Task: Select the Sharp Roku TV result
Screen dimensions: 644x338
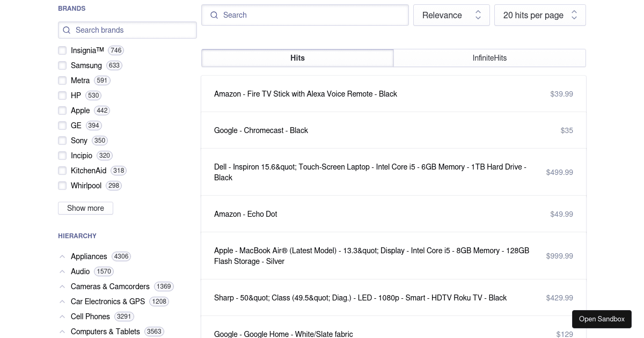Action: click(x=393, y=298)
